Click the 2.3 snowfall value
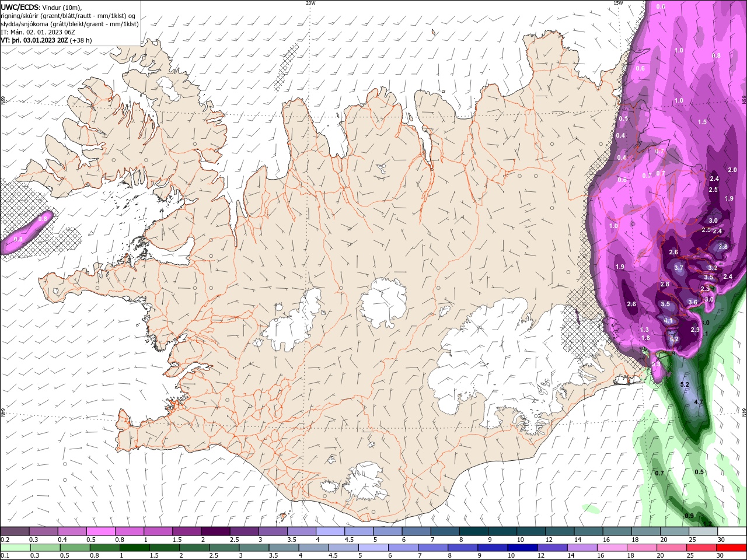This screenshot has width=747, height=560. pyautogui.click(x=705, y=289)
